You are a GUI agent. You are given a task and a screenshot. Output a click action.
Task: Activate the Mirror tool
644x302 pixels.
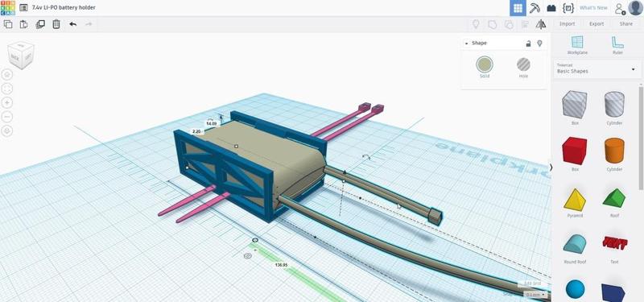click(x=541, y=24)
